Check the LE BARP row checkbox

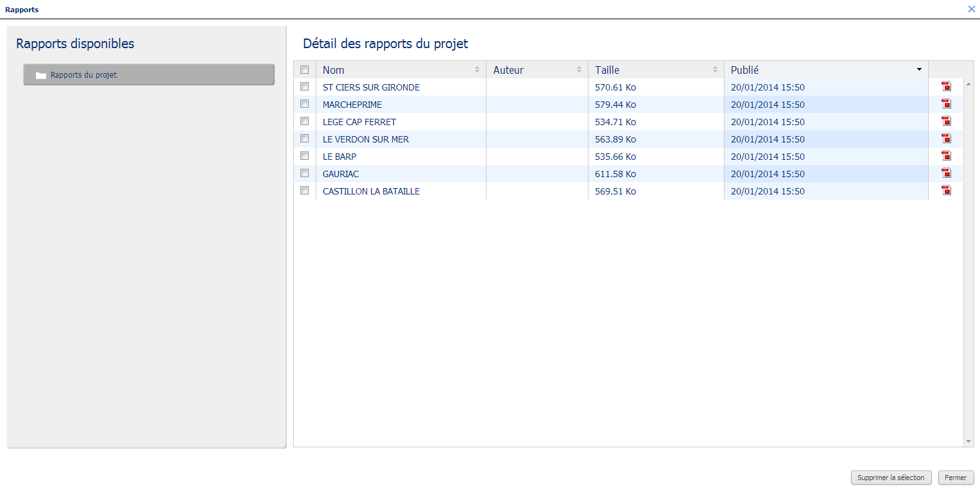305,155
